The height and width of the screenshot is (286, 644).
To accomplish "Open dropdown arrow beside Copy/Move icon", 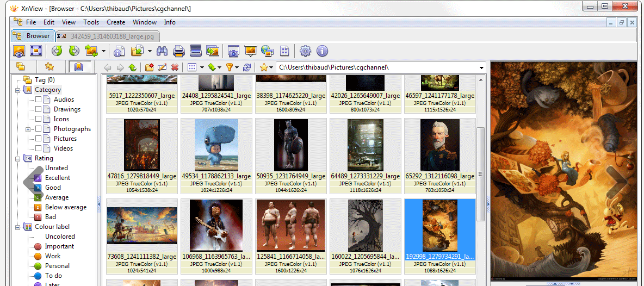I will (x=150, y=51).
